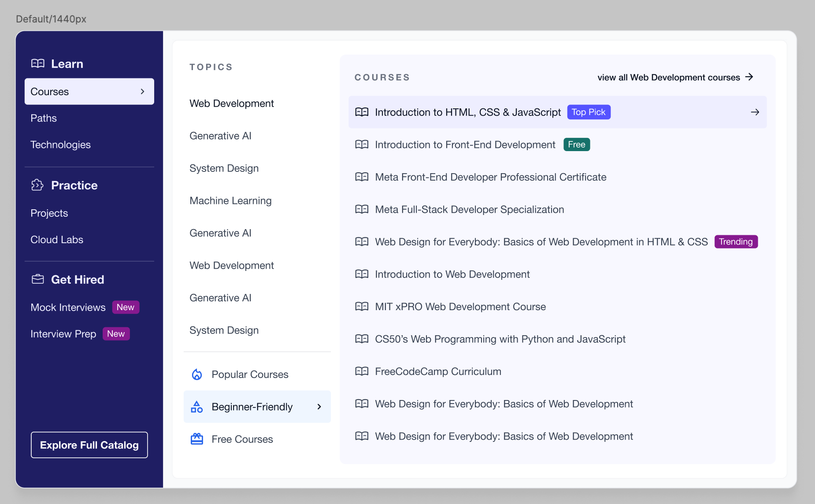Open Meta Full-Stack Developer Specialization course
Image resolution: width=815 pixels, height=504 pixels.
[x=470, y=210]
